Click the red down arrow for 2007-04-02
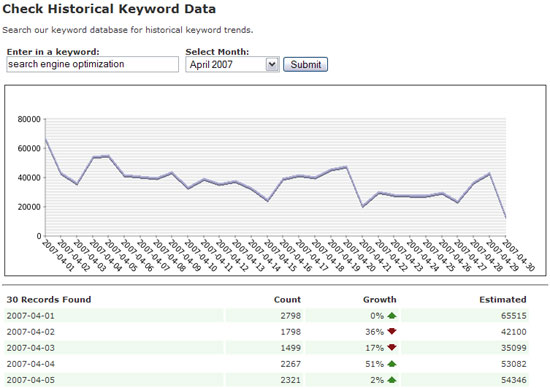550x388 pixels. 392,331
